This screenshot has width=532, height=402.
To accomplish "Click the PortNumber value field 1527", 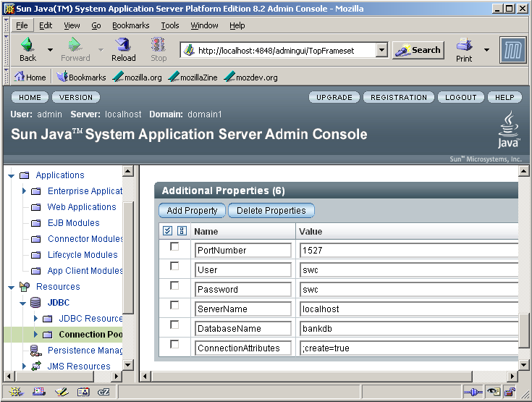I will pos(408,250).
